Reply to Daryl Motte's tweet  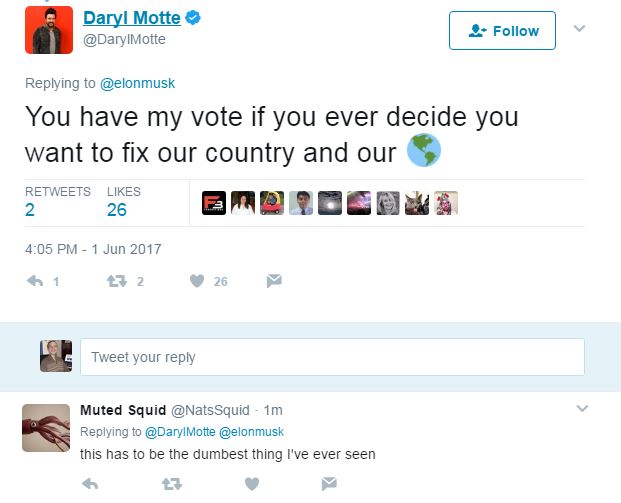click(x=35, y=282)
